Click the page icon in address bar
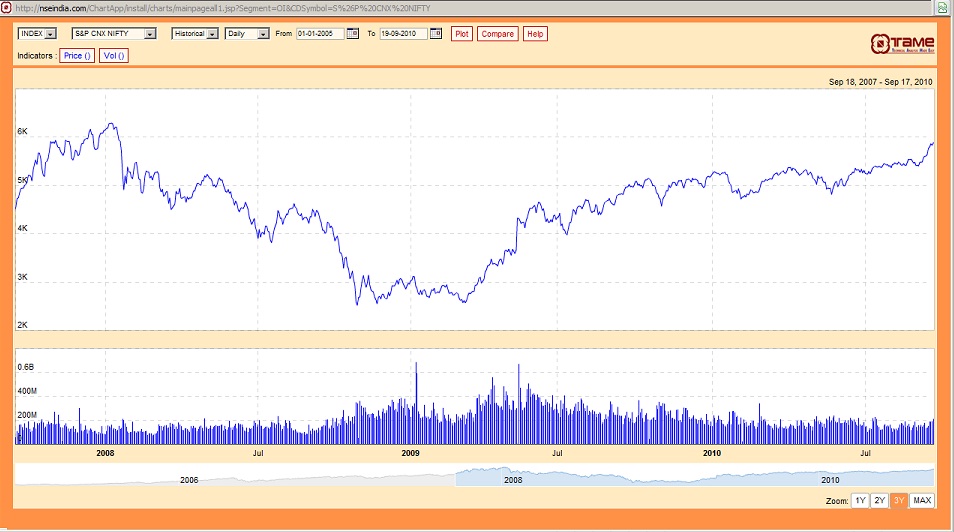 (6, 7)
